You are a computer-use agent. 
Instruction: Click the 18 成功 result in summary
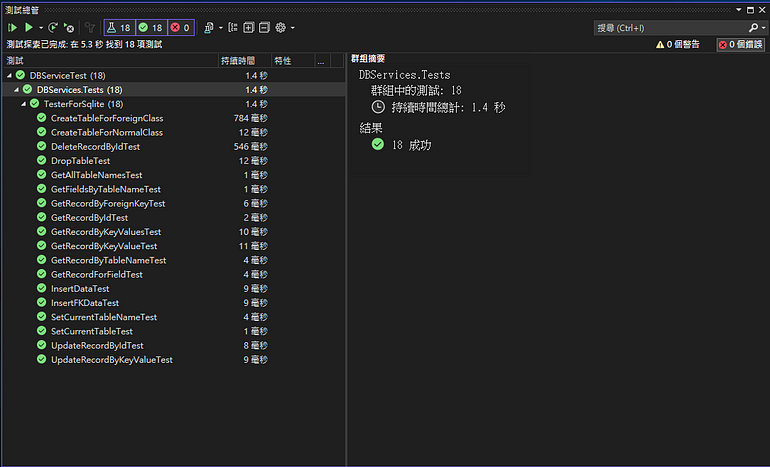point(412,145)
